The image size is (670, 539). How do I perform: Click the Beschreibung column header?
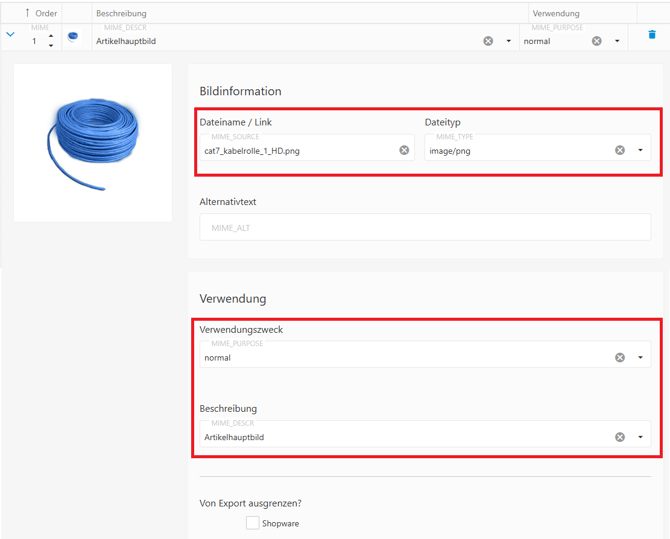121,13
